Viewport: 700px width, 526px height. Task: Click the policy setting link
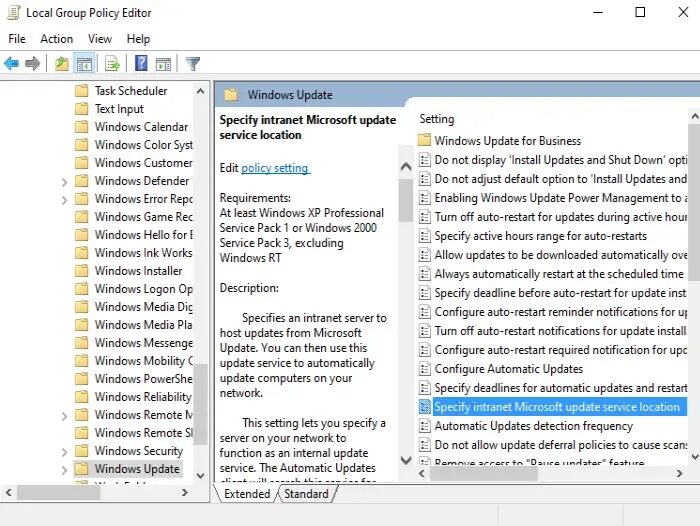click(275, 168)
